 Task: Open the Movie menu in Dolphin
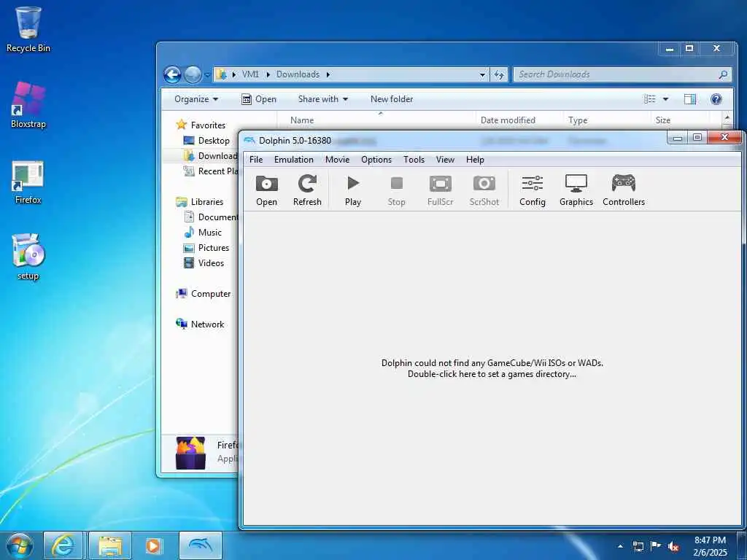[x=337, y=160]
